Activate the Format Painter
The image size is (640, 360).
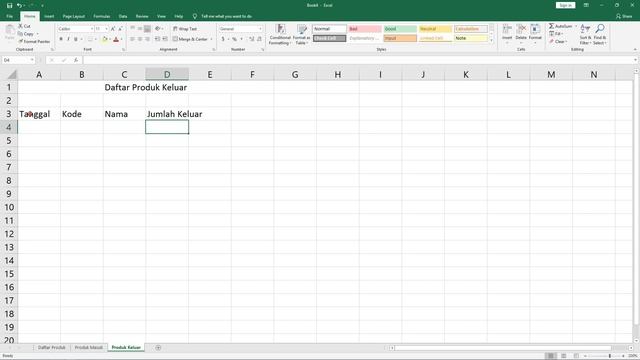point(34,42)
